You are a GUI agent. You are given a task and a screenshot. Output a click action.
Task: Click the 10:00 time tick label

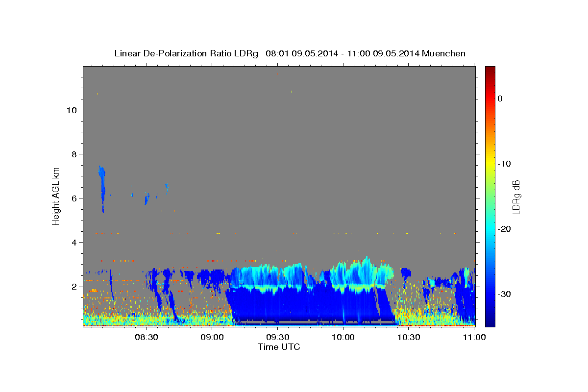pos(343,338)
